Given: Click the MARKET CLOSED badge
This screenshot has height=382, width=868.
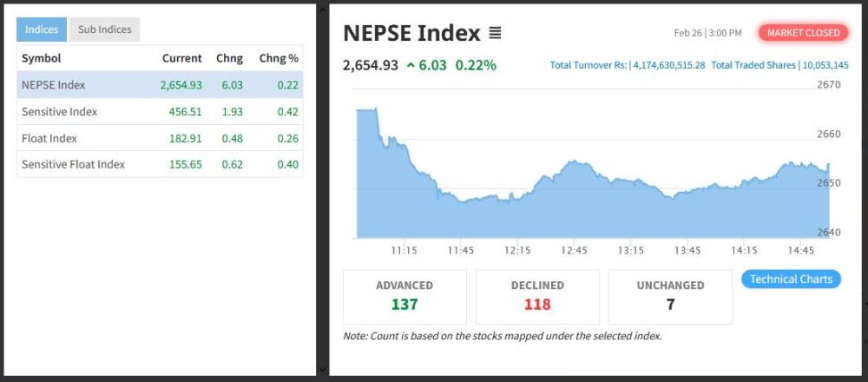Looking at the screenshot, I should coord(804,33).
